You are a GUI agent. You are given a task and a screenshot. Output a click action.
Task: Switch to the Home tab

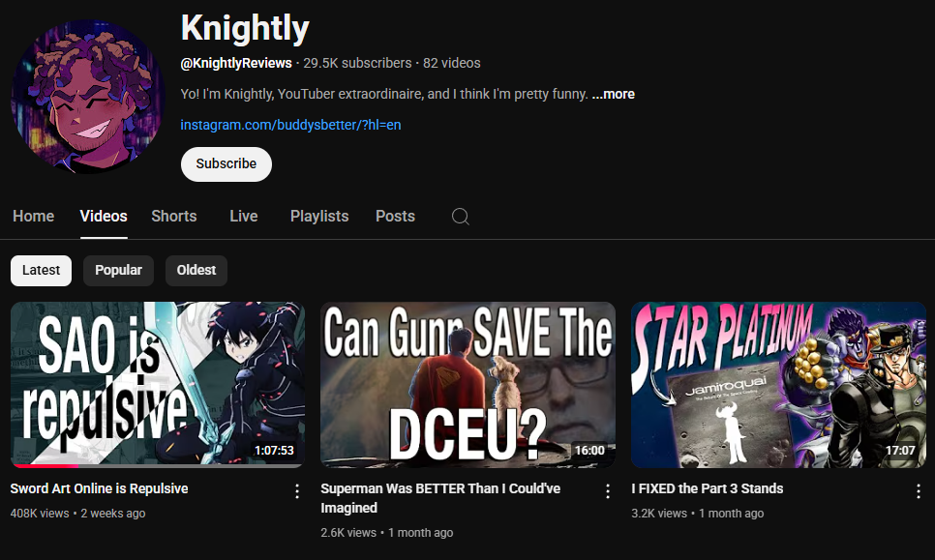33,217
